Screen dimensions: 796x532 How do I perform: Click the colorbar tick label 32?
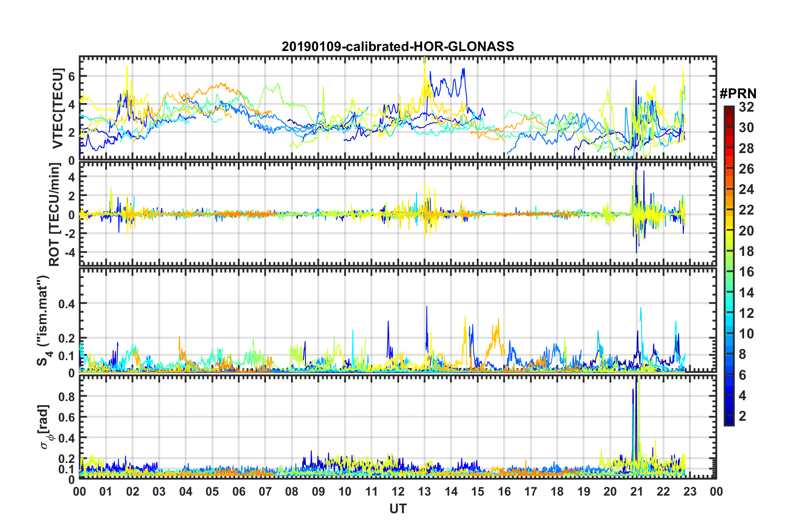click(746, 107)
